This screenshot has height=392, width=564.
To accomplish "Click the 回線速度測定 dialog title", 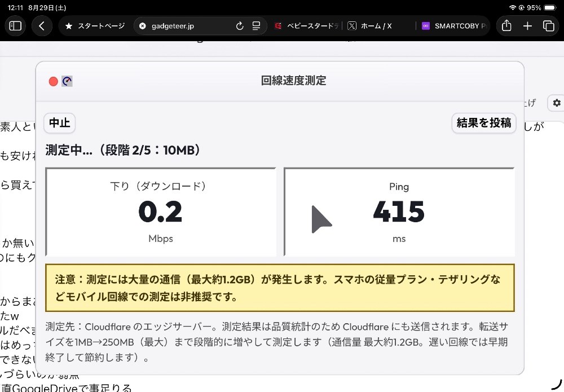I will (x=293, y=81).
